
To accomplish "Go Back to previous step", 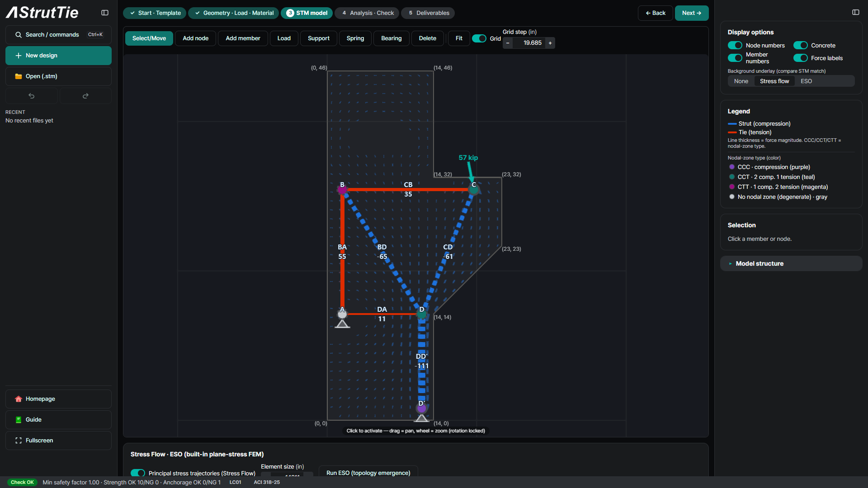I will coord(656,13).
